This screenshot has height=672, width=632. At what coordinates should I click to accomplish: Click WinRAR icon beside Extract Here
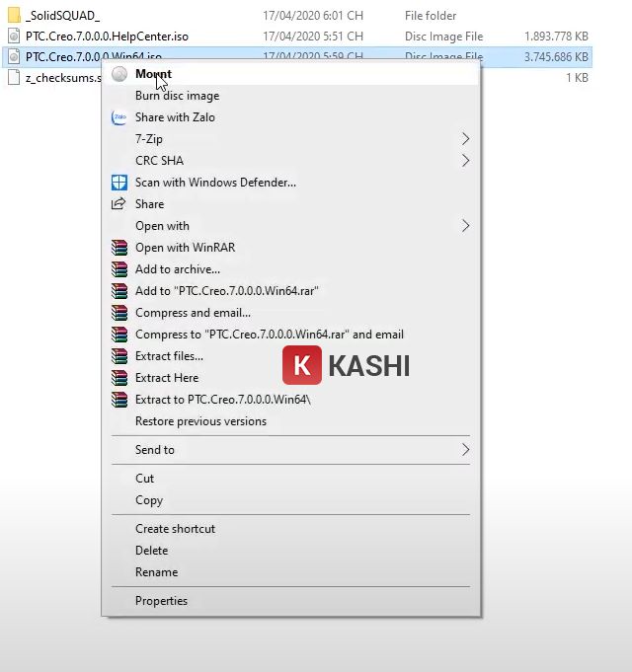coord(119,378)
